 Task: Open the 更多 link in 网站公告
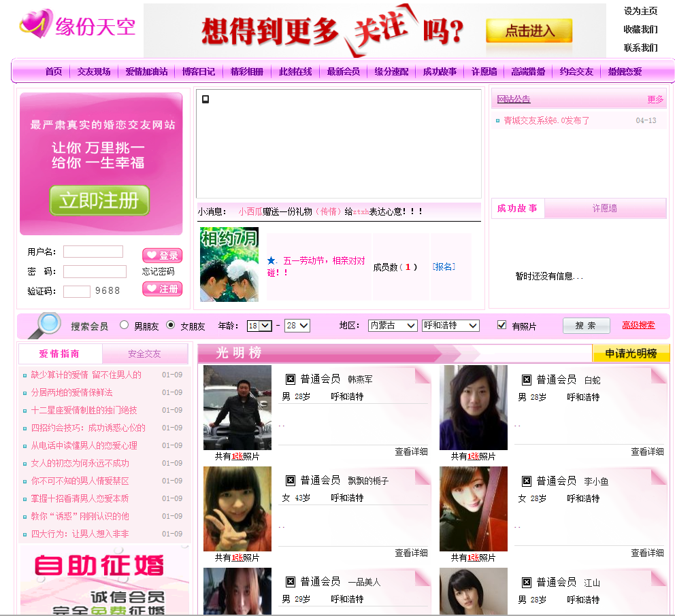point(655,99)
